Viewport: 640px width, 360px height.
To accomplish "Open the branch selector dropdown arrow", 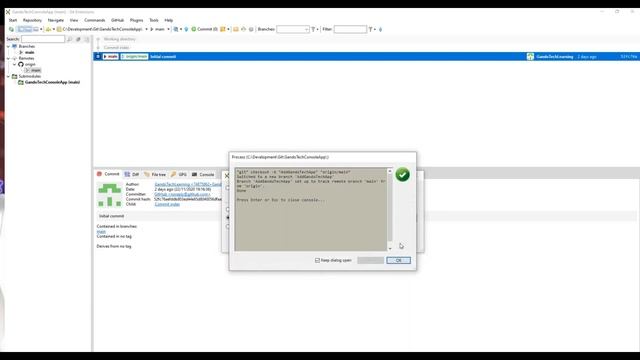I will pos(168,29).
